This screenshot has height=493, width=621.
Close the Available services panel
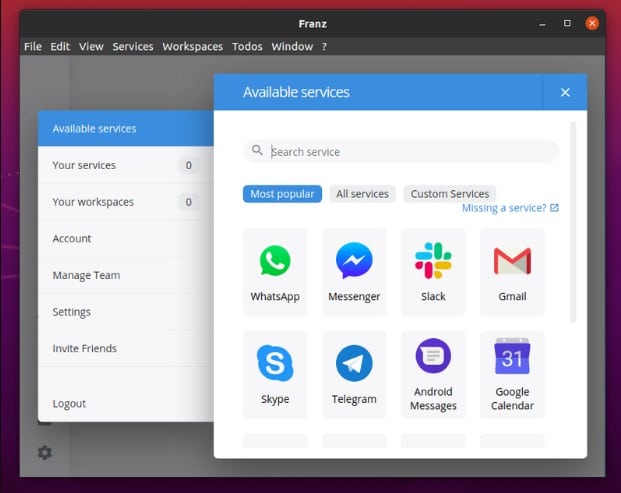tap(565, 92)
